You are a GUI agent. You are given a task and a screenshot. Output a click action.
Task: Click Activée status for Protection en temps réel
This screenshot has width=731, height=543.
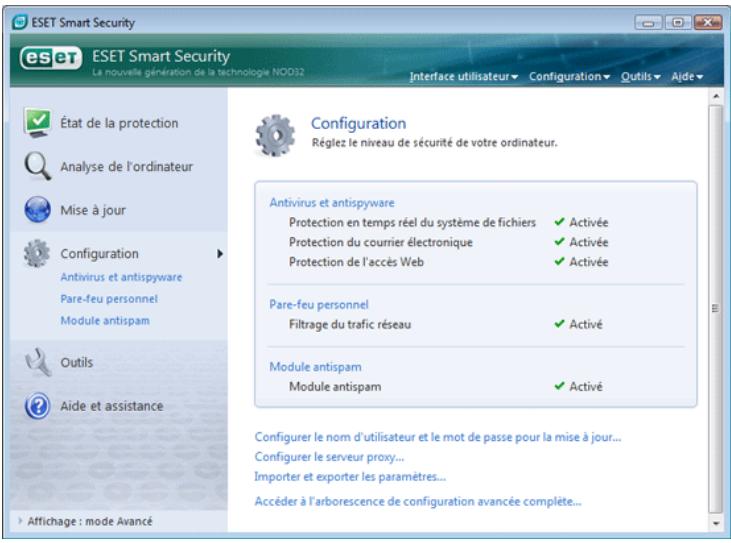tap(588, 222)
